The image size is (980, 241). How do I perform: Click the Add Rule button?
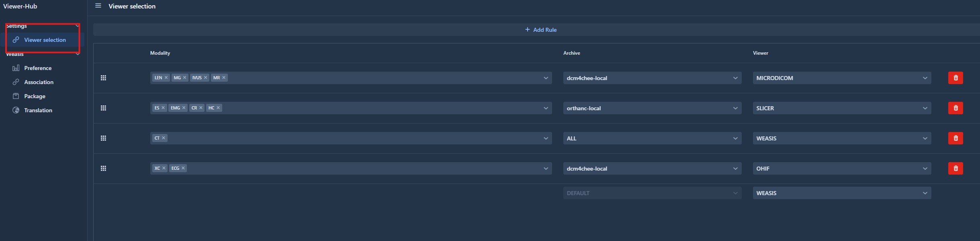click(541, 30)
